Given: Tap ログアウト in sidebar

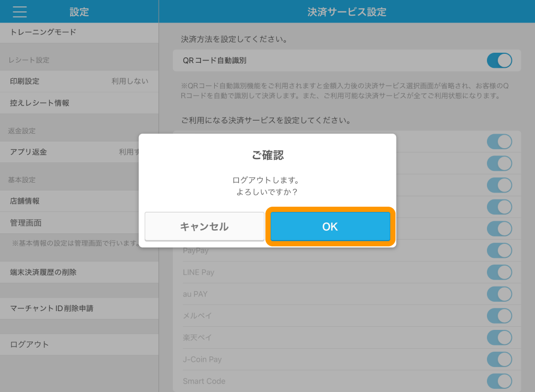Looking at the screenshot, I should tap(78, 345).
